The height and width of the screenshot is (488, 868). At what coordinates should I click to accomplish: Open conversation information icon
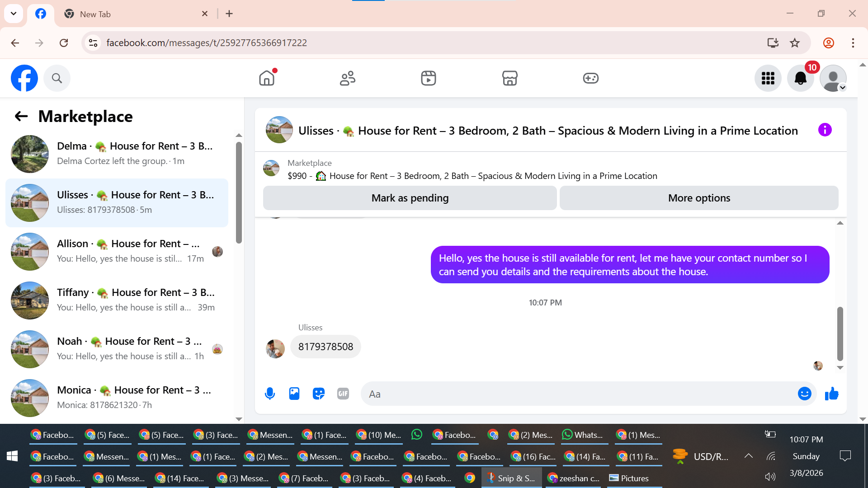(825, 130)
